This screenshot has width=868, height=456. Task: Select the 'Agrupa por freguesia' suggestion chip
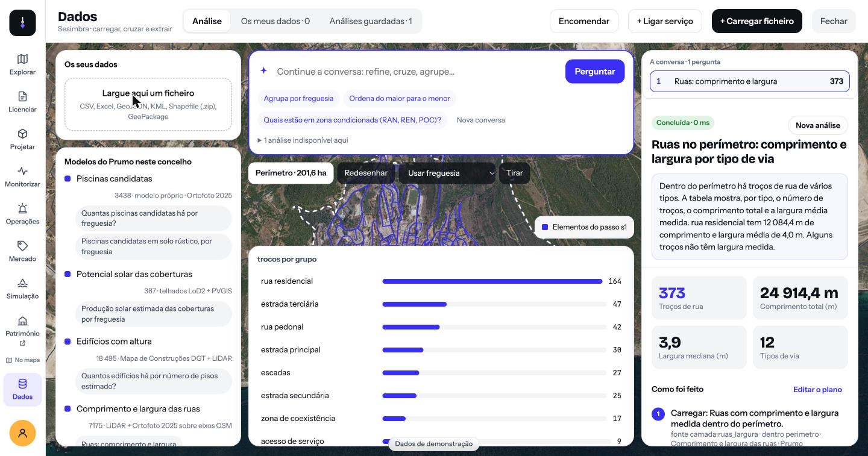click(x=298, y=98)
